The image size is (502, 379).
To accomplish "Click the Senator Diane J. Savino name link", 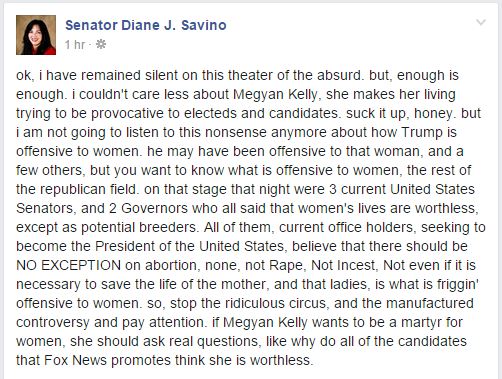I will pyautogui.click(x=146, y=25).
